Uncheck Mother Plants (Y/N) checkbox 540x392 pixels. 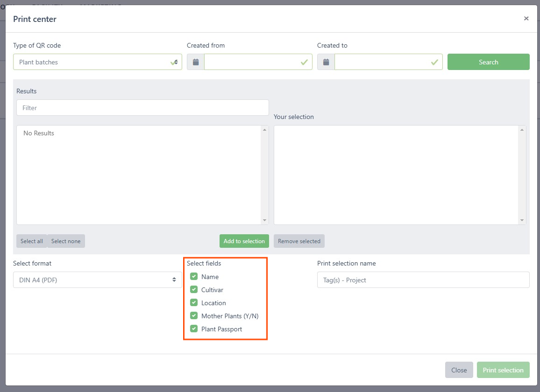[x=194, y=316]
